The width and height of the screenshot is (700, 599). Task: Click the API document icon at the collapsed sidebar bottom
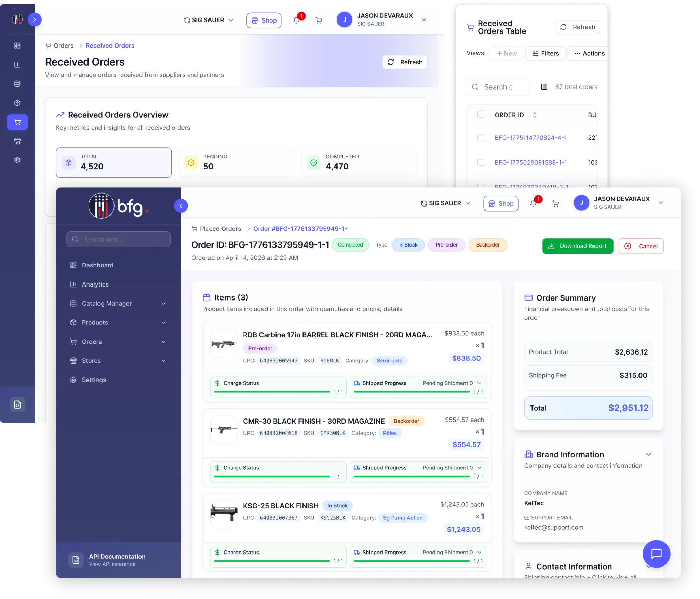click(17, 404)
